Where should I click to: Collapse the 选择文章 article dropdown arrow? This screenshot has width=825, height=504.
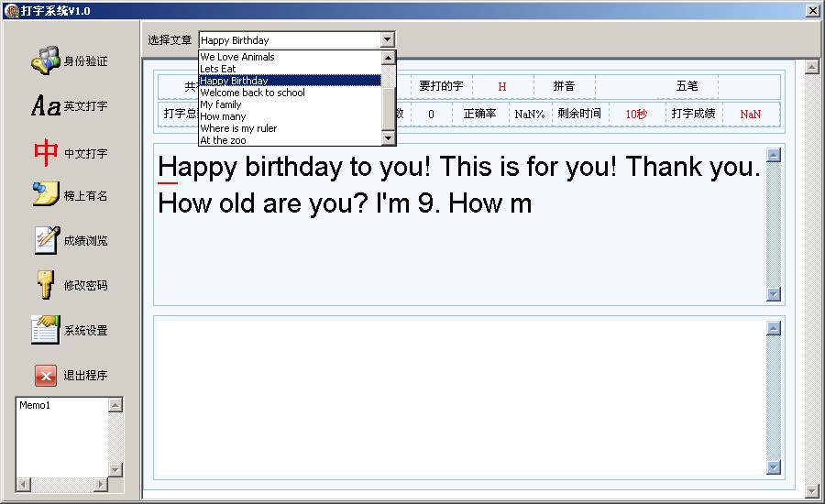(x=387, y=40)
